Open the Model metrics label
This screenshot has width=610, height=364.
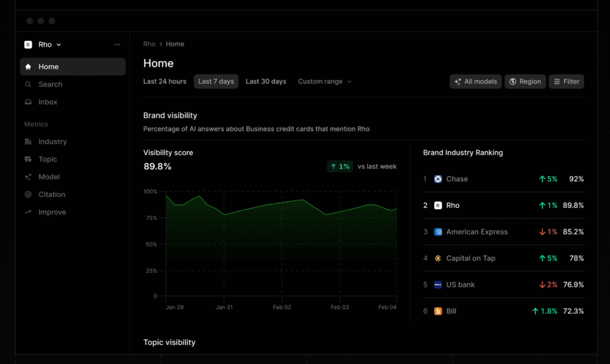[49, 177]
